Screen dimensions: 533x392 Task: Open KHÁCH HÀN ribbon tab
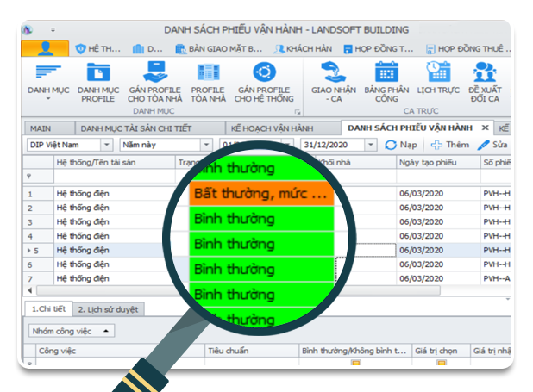(x=303, y=49)
